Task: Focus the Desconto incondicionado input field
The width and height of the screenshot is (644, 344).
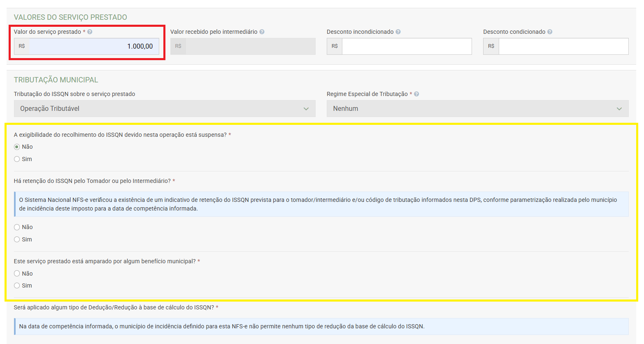Action: click(x=407, y=47)
